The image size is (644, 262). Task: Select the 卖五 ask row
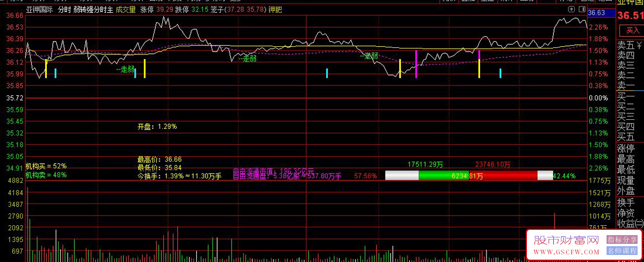631,45
